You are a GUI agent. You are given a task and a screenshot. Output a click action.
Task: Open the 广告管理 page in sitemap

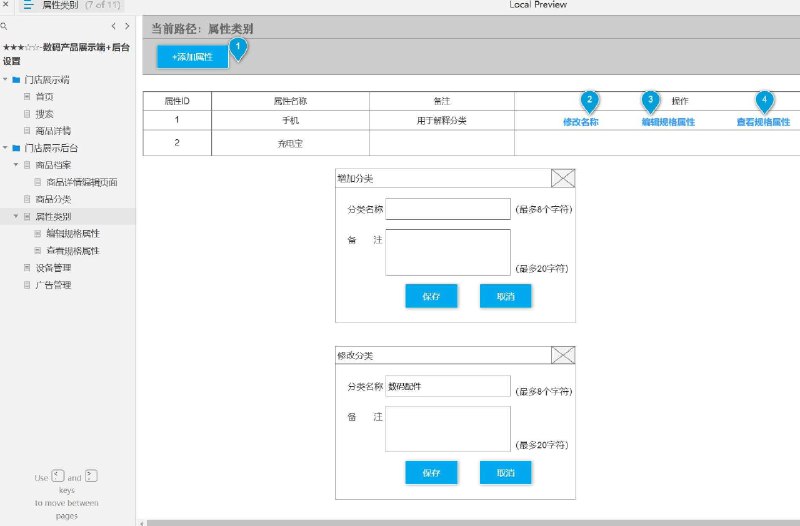click(53, 285)
